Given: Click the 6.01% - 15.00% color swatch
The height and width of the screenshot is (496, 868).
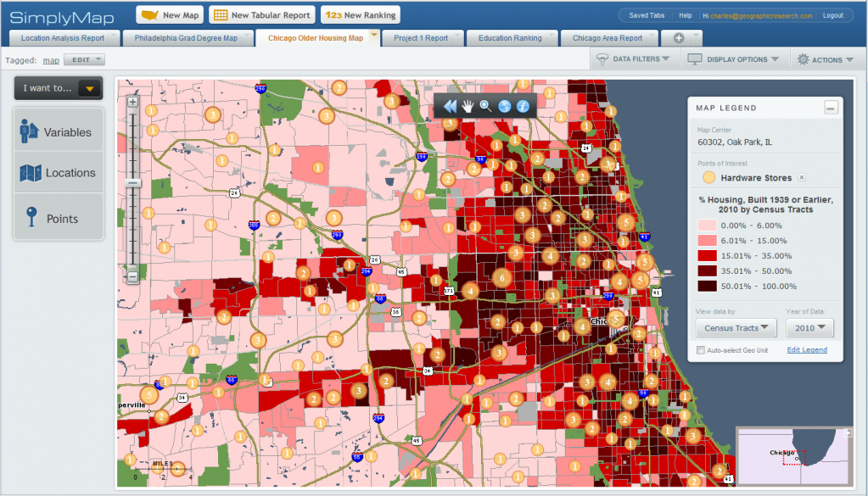Looking at the screenshot, I should tap(707, 241).
